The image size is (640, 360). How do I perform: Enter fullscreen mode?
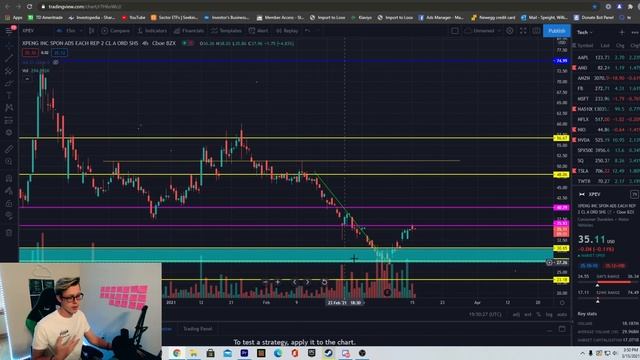click(523, 31)
